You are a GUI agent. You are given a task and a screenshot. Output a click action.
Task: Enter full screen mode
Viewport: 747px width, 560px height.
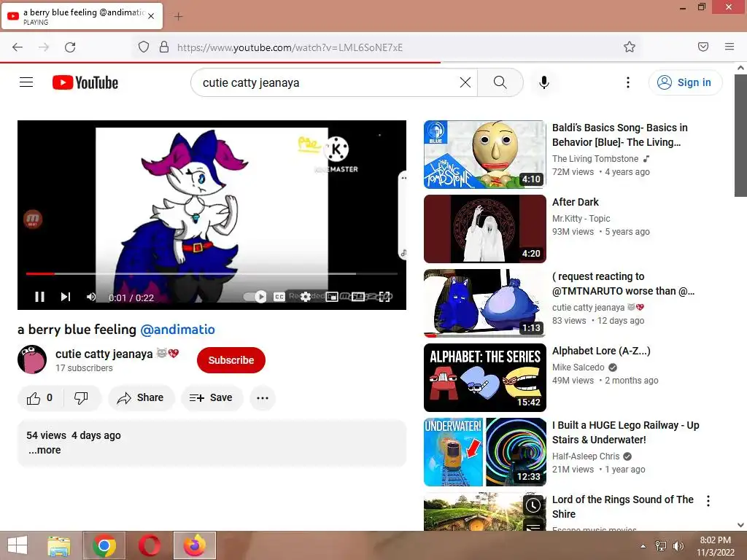tap(384, 297)
